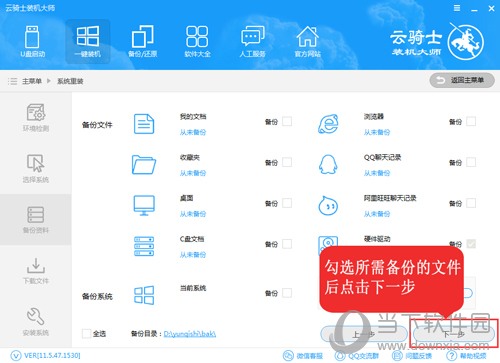The width and height of the screenshot is (500, 363).
Task: Check the 收藏夹 backup checkbox
Action: [287, 162]
